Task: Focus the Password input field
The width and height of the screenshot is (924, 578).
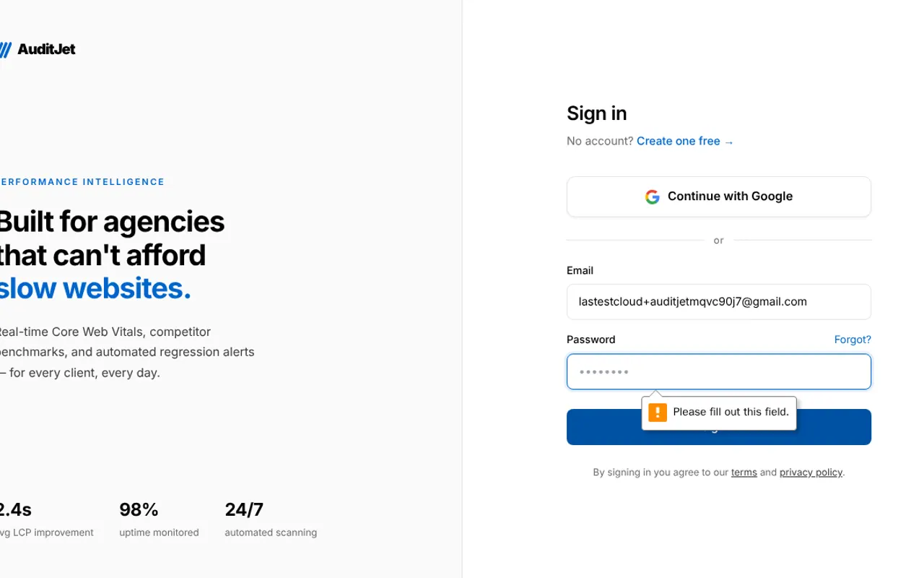Action: click(719, 371)
